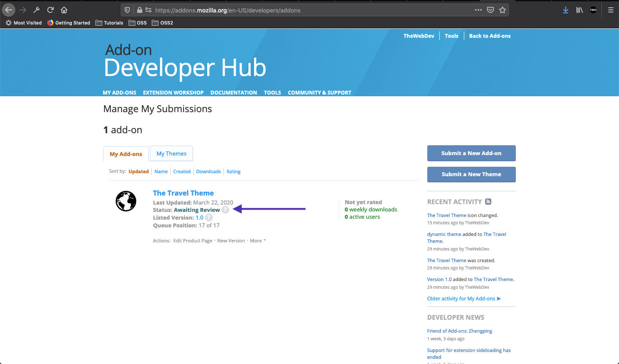The height and width of the screenshot is (364, 619).
Task: Select the My Add-ons tab
Action: [x=126, y=154]
